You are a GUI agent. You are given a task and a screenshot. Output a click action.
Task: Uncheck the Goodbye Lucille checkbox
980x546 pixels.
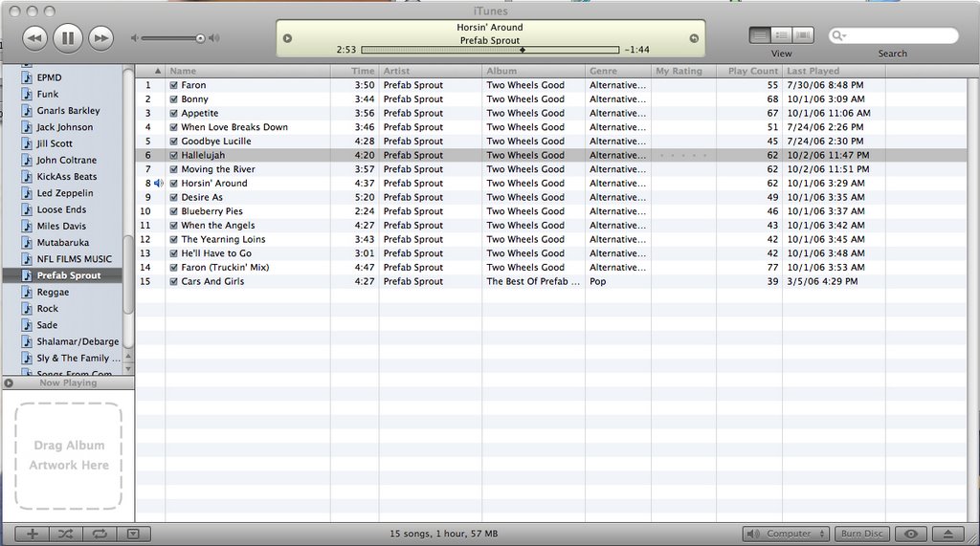tap(174, 142)
